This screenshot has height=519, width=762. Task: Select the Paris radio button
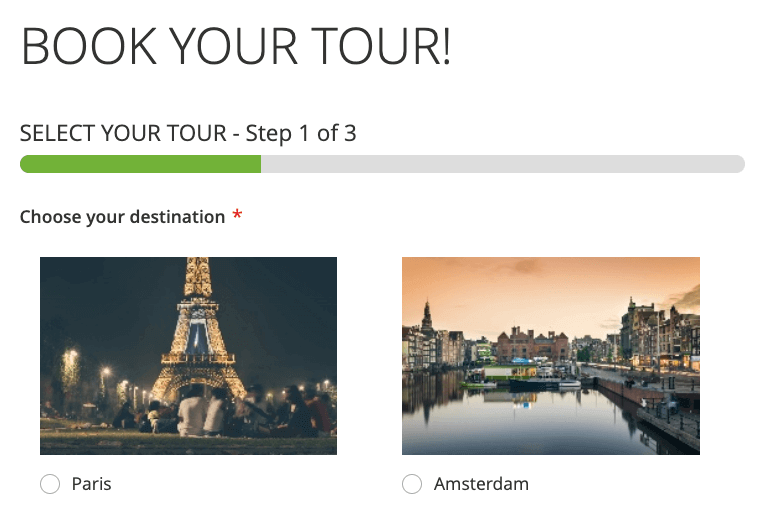coord(50,485)
